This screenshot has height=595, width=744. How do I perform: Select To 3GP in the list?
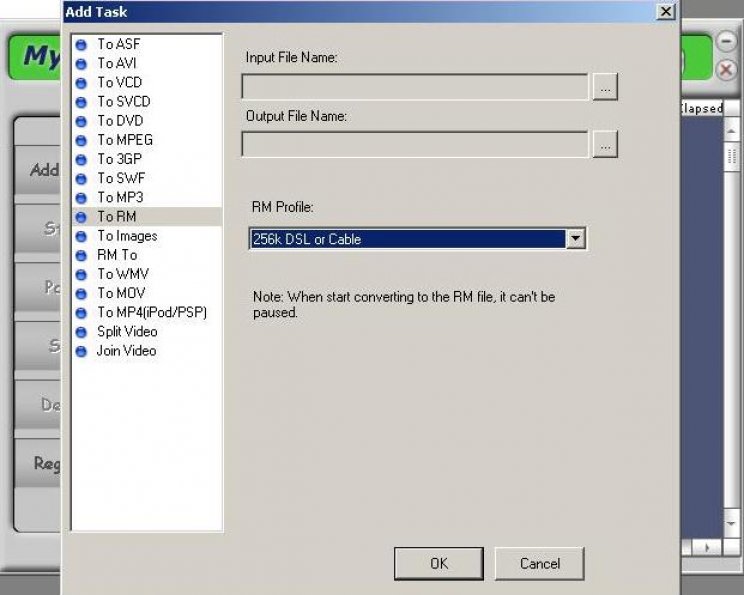tap(120, 159)
